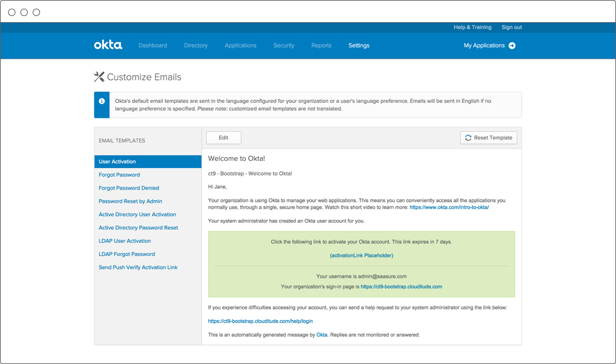Click the Okta logo
The width and height of the screenshot is (616, 364).
click(x=108, y=45)
